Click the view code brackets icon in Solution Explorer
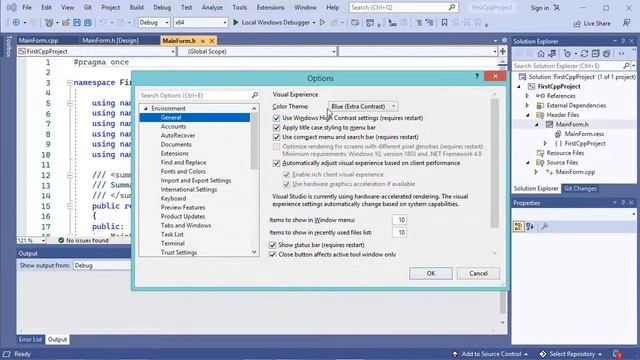Screen dimensions: 640x360 [621, 54]
